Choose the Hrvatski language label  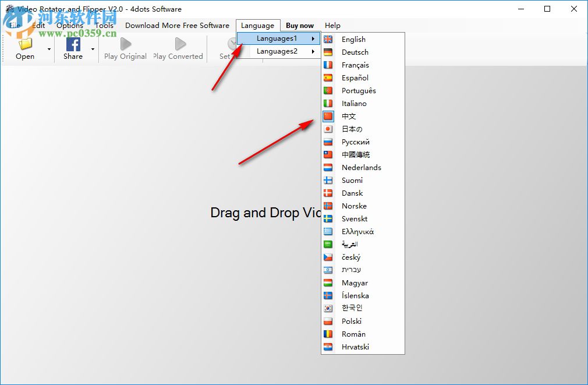[356, 347]
